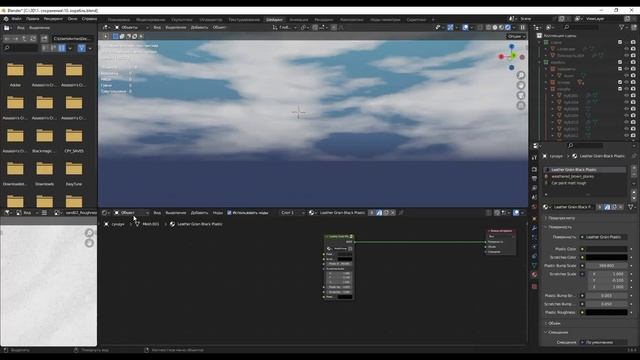Click Plastic Roughness color field
640x360 pixels.
point(607,312)
